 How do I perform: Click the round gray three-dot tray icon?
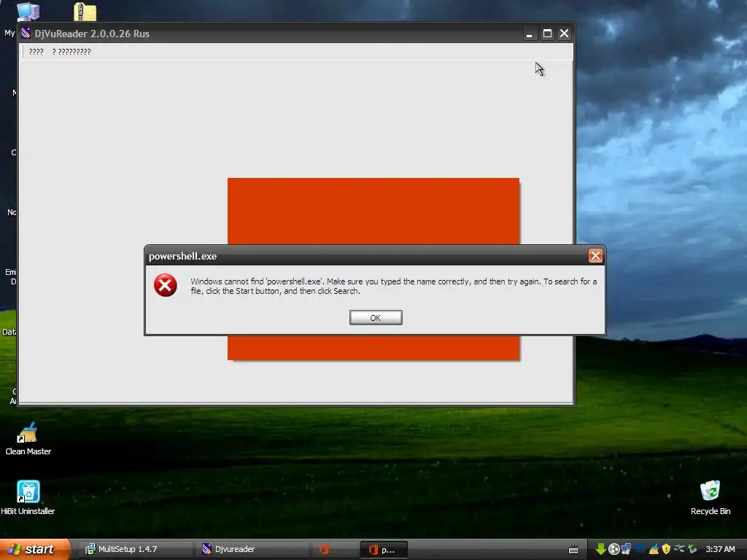[x=614, y=549]
